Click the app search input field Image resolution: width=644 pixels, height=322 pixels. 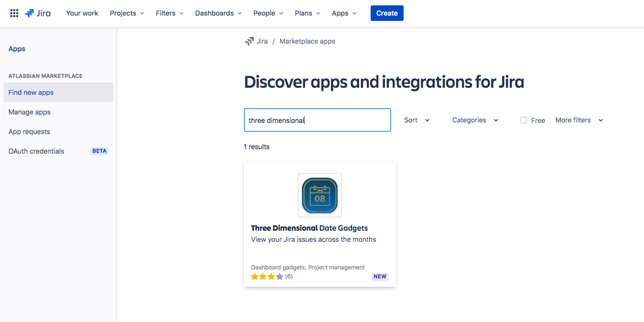point(317,120)
